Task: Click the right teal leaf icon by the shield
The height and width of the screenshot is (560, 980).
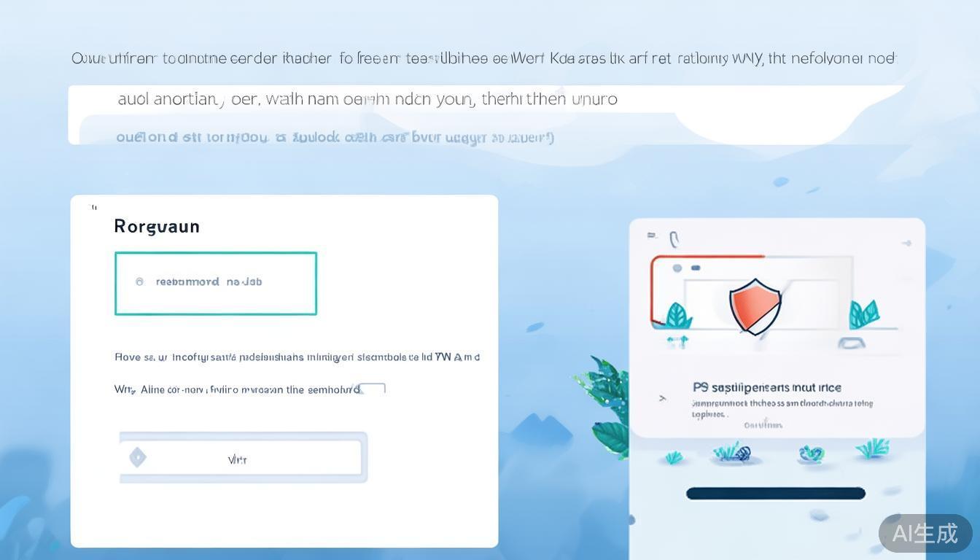Action: click(864, 314)
